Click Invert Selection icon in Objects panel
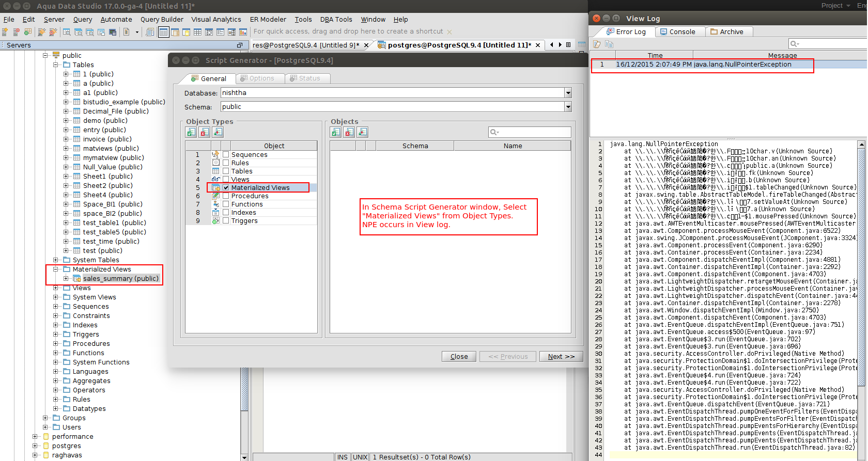This screenshot has height=461, width=868. (x=363, y=133)
